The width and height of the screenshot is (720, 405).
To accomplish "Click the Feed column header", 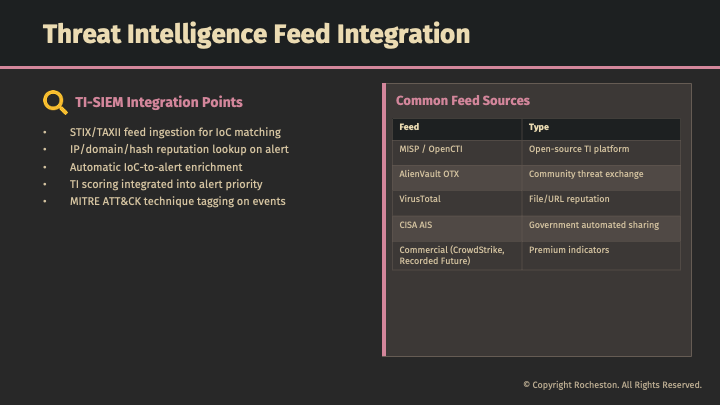I will pos(409,128).
